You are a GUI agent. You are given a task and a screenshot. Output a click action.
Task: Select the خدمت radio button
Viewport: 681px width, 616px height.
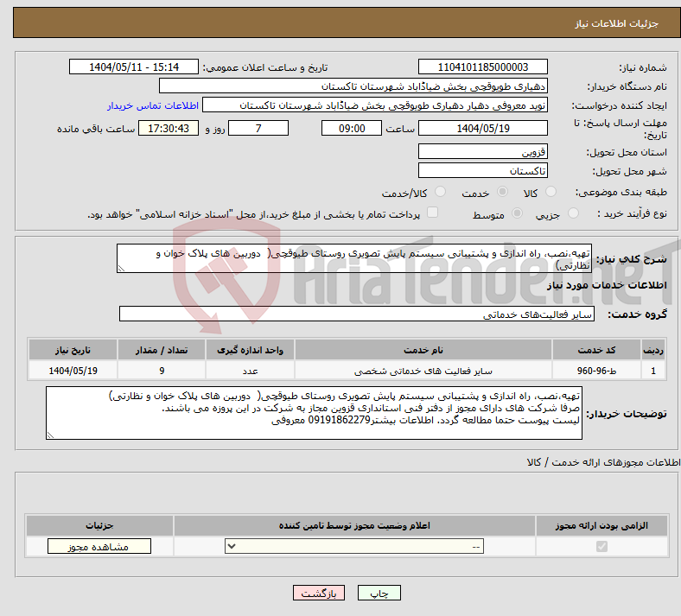click(x=502, y=192)
